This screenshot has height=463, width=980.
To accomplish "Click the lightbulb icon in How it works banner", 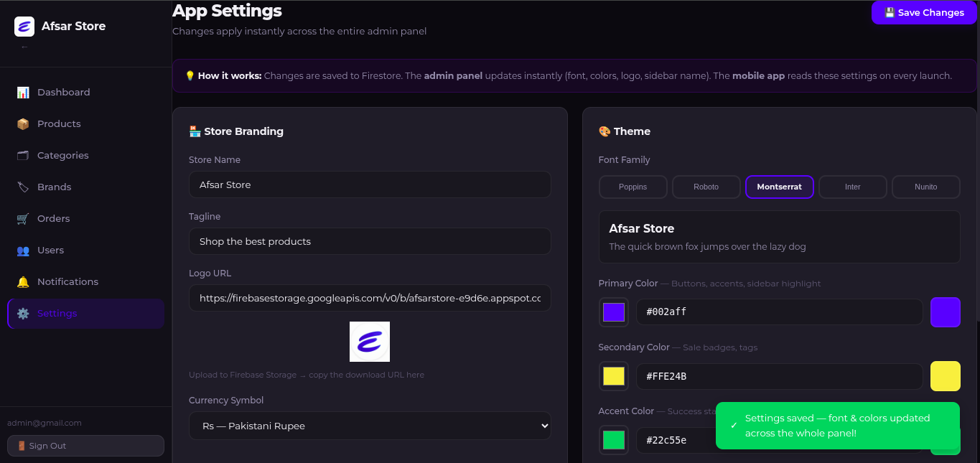I will (x=190, y=76).
